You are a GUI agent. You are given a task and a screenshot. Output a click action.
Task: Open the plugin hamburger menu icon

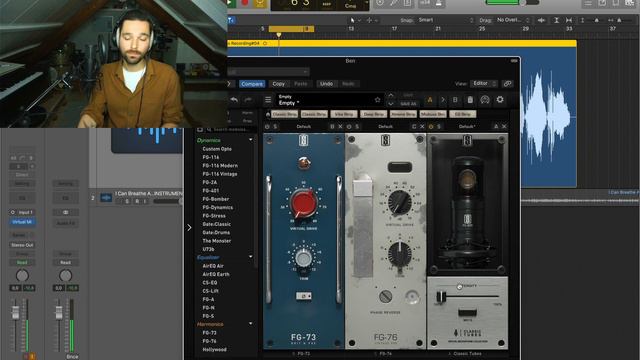click(x=268, y=100)
